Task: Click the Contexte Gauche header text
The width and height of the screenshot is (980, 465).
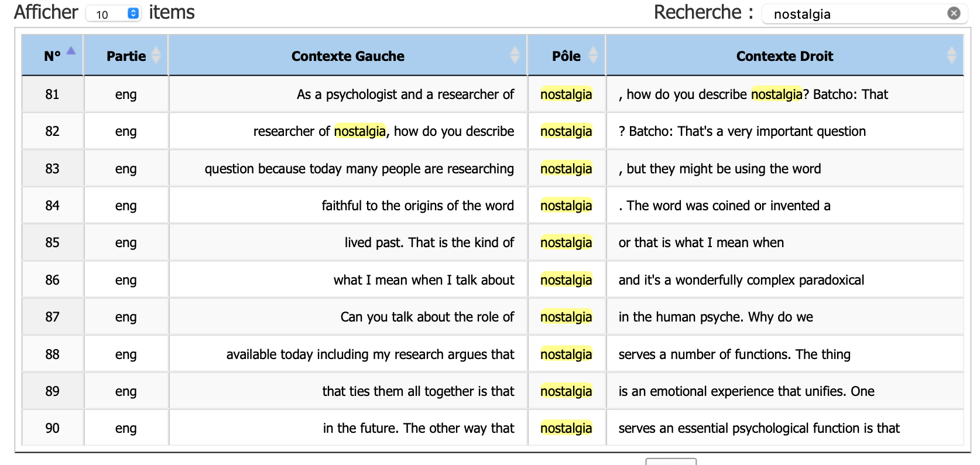Action: (x=348, y=56)
